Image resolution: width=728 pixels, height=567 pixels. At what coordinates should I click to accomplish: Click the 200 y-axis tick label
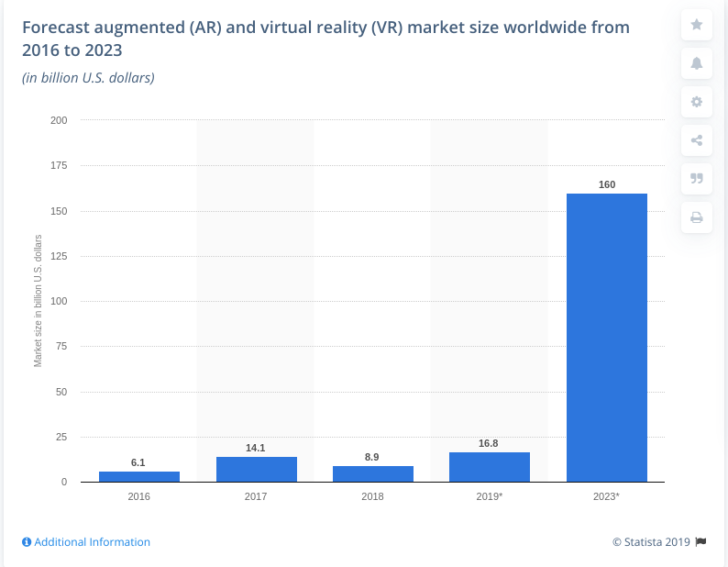(x=59, y=120)
